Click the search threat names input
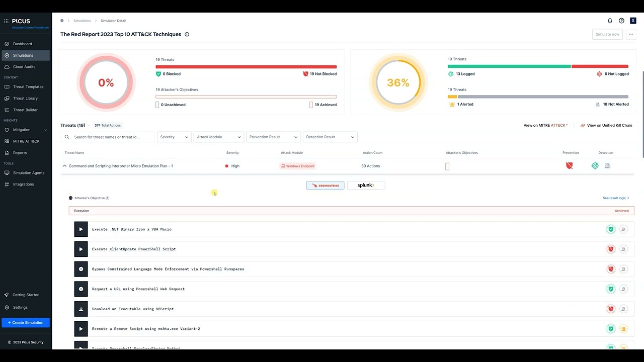 click(x=108, y=137)
